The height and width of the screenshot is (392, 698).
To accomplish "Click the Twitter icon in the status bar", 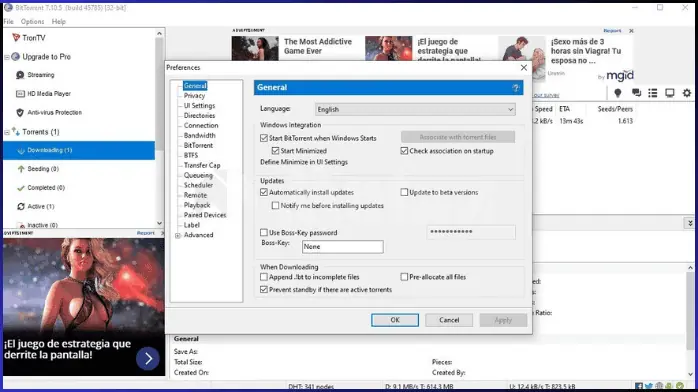I will pyautogui.click(x=649, y=386).
